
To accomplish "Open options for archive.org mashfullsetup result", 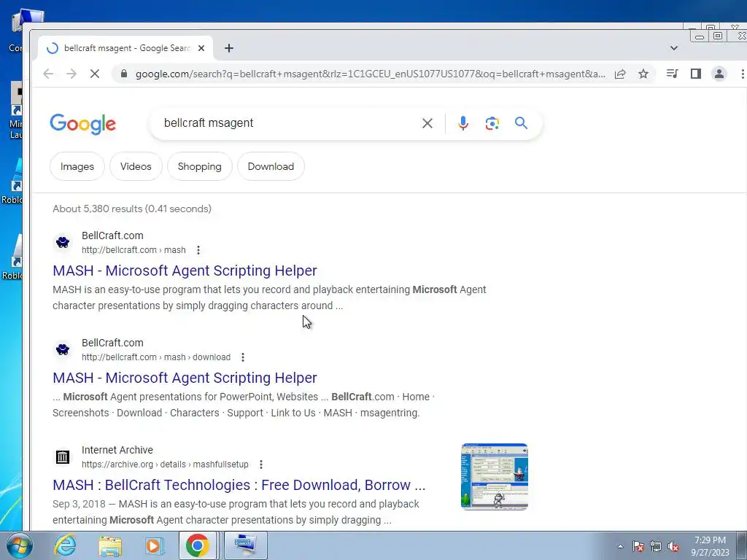I will [x=261, y=464].
